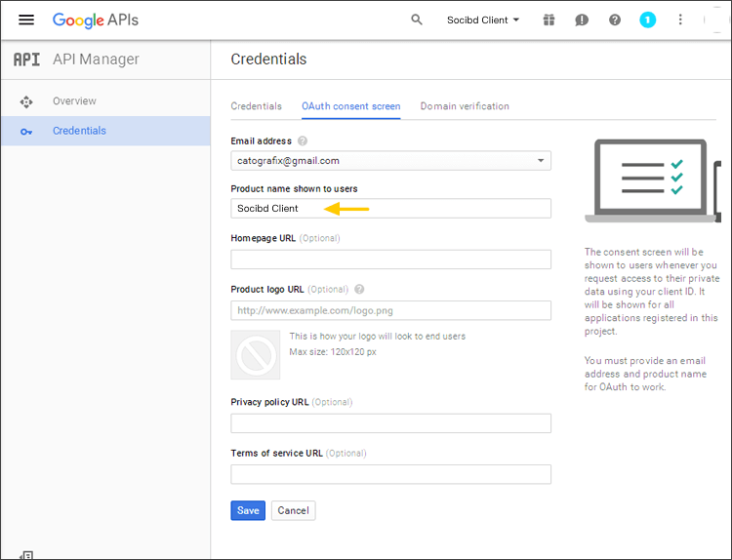732x560 pixels.
Task: Open the notifications badge icon
Action: pos(648,20)
